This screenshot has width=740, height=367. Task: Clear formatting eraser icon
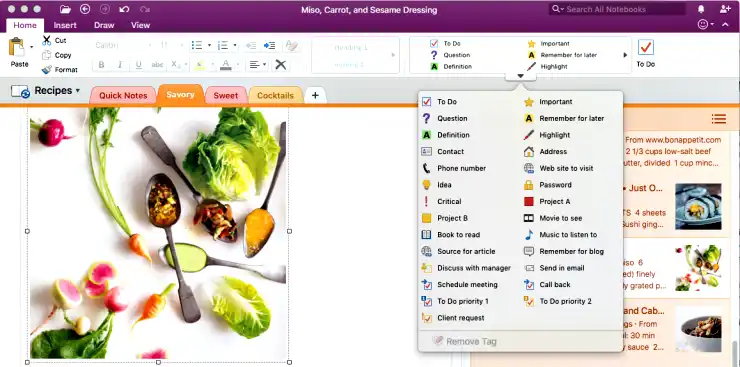(x=292, y=46)
